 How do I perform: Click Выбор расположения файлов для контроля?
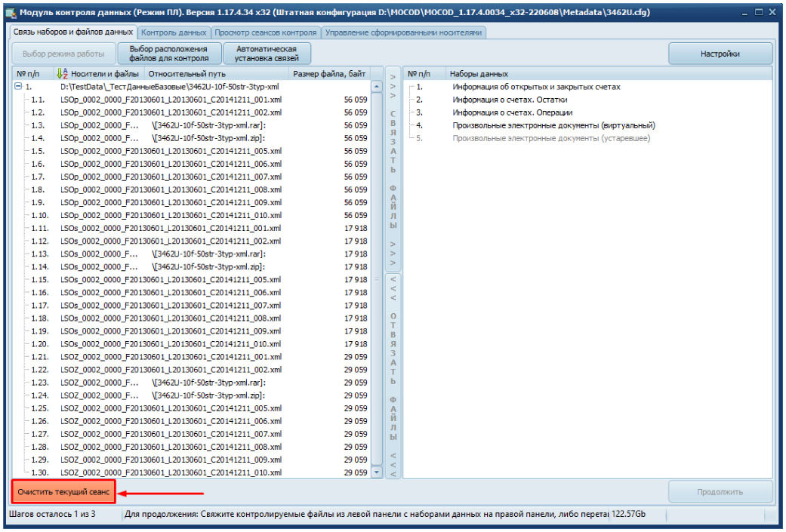click(169, 54)
